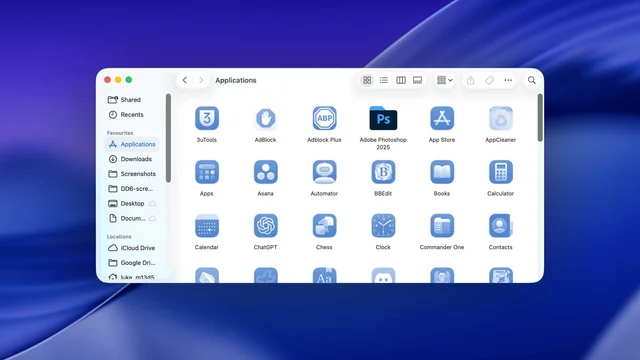This screenshot has height=360, width=640.
Task: Select the Adblock Plus app icon
Action: (324, 118)
